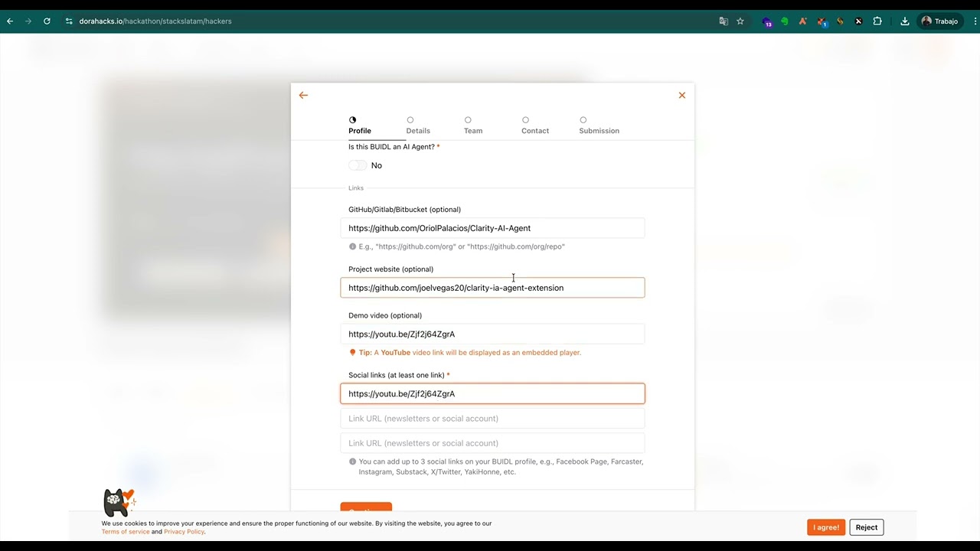This screenshot has width=980, height=551.
Task: Switch to the Profile step tab
Action: (360, 126)
